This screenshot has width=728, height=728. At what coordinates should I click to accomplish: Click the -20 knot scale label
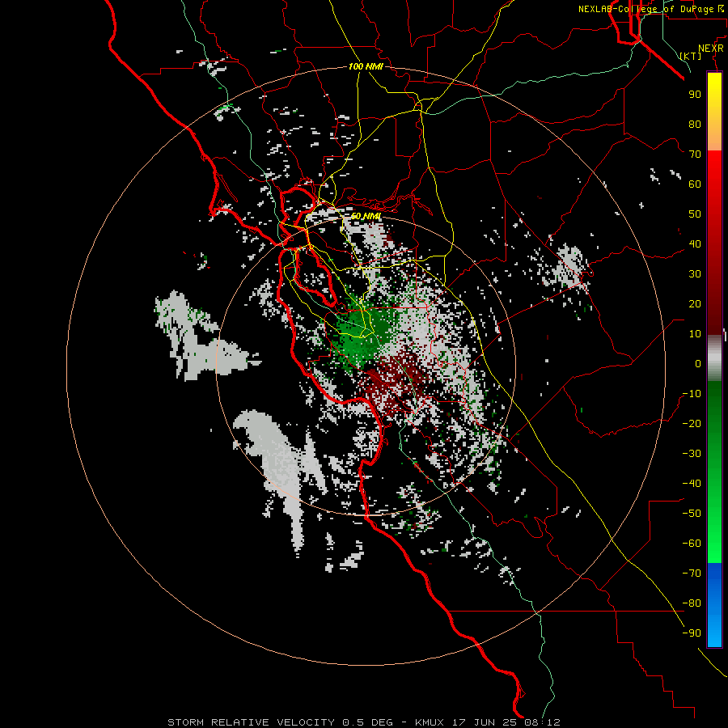[x=692, y=424]
